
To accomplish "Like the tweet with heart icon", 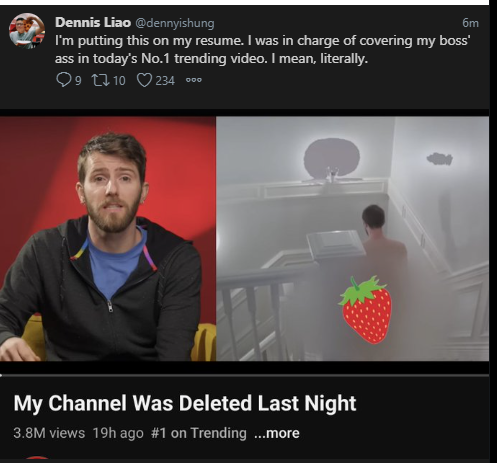I will [x=144, y=80].
